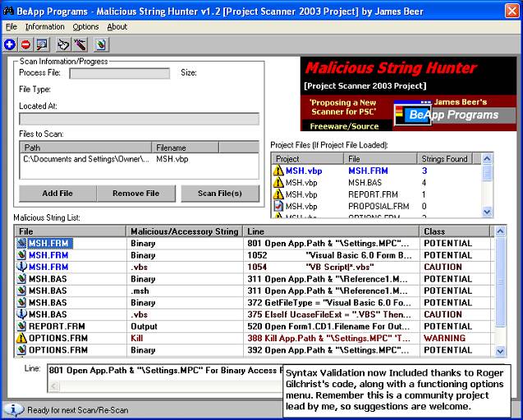
Task: Click the Malicious String List scrollbar down arrow
Action: point(501,350)
